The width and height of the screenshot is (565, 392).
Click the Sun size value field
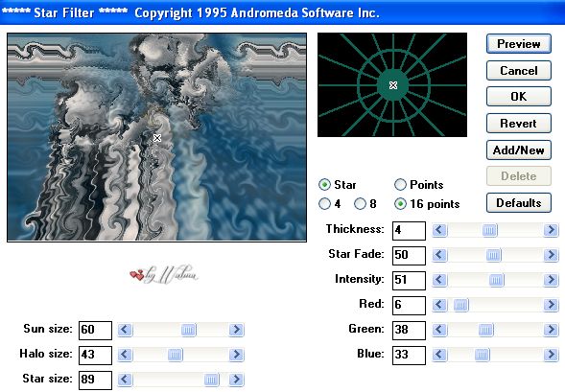click(95, 330)
